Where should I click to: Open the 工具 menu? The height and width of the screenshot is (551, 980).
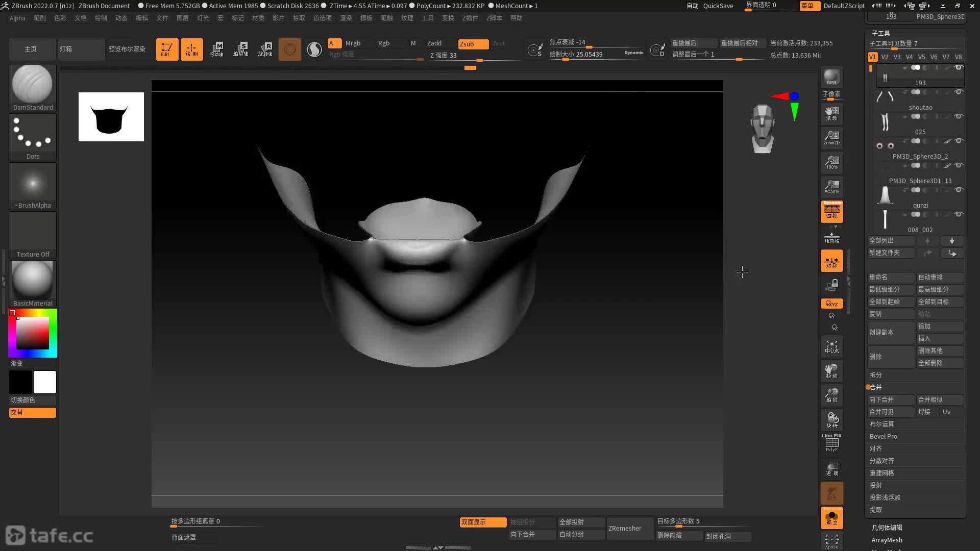pyautogui.click(x=427, y=18)
